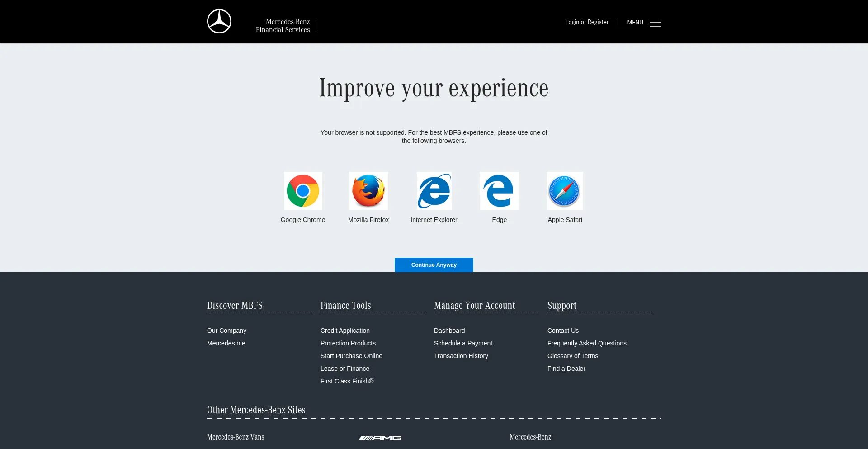Open the AMG logo link

tap(380, 438)
